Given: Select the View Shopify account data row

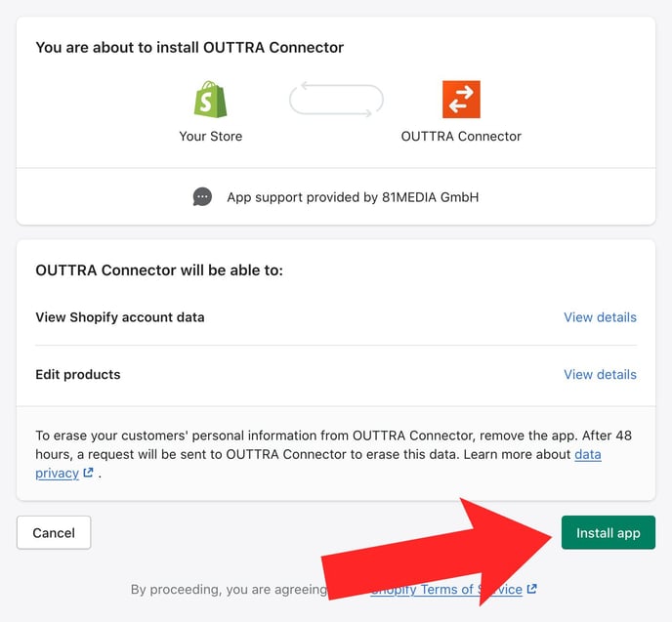Looking at the screenshot, I should click(336, 317).
